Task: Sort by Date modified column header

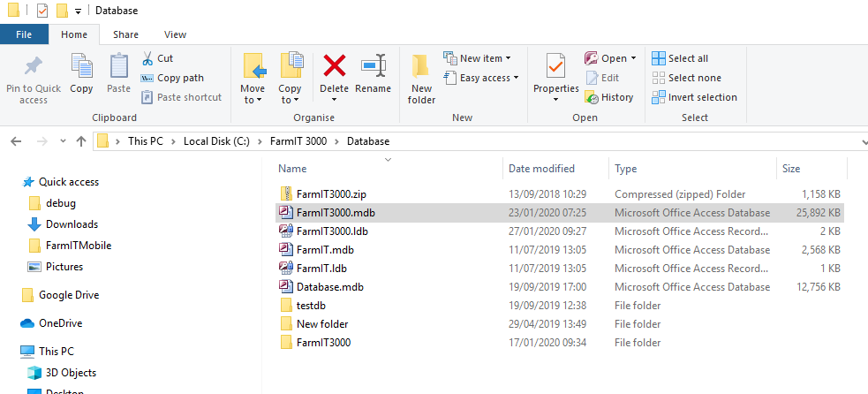Action: pos(541,169)
